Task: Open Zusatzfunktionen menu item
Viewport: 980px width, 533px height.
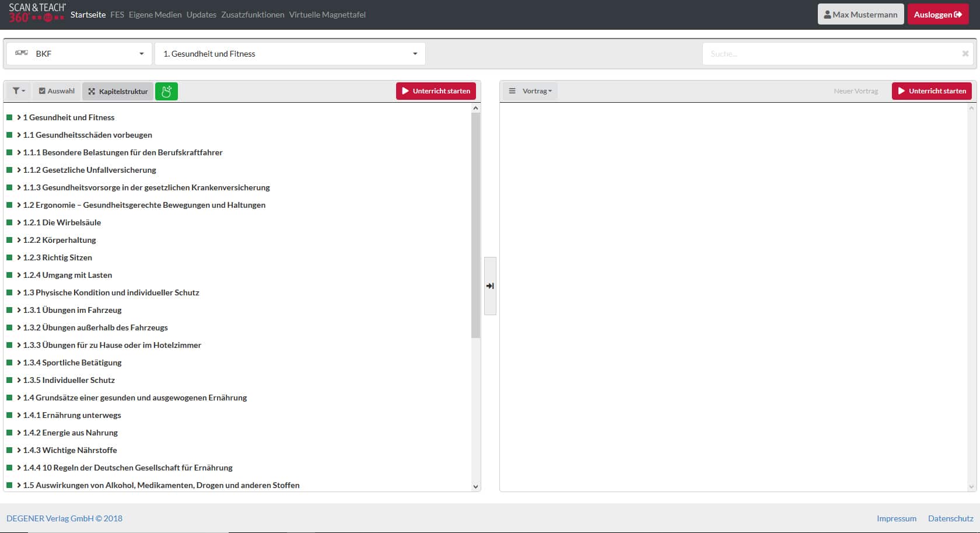Action: pyautogui.click(x=253, y=15)
